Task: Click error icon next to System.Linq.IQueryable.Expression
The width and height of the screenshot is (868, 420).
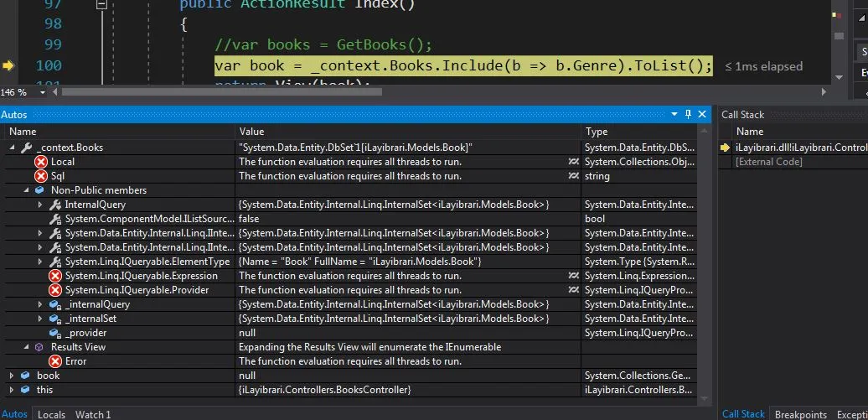Action: (x=54, y=276)
